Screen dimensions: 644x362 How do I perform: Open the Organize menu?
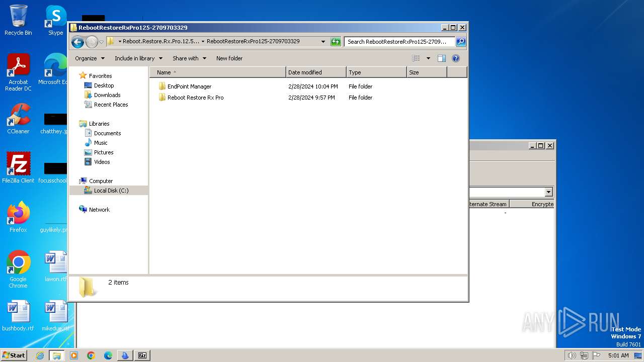click(x=90, y=58)
